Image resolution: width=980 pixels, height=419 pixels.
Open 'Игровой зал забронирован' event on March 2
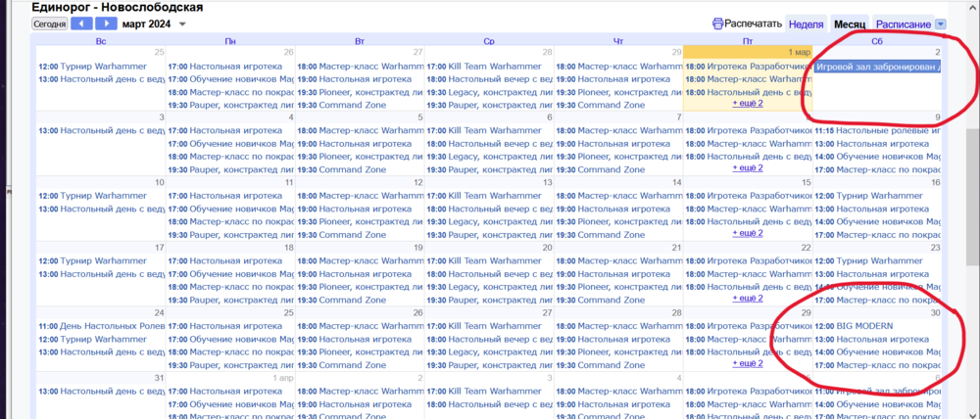click(x=877, y=67)
